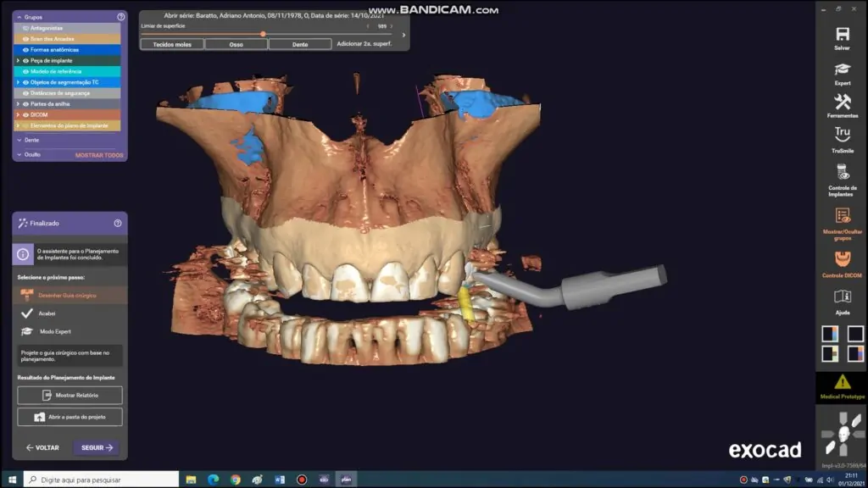This screenshot has height=488, width=868.
Task: Toggle visibility of Scan das Arcadas
Action: (x=25, y=39)
